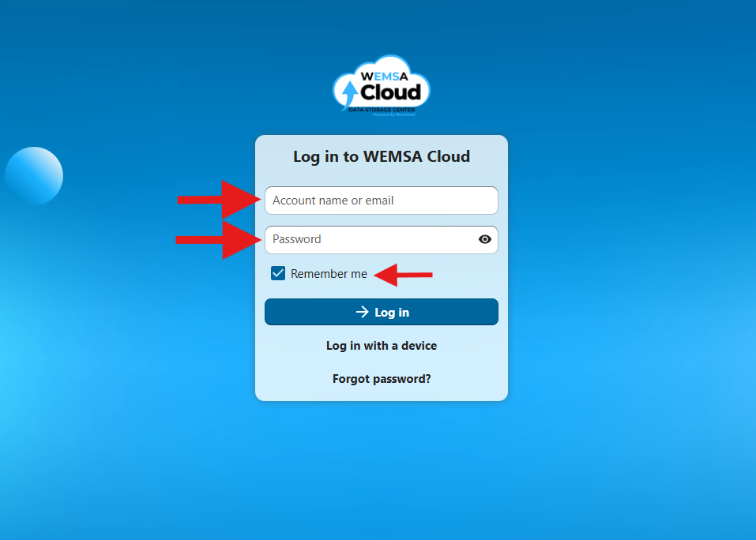This screenshot has width=756, height=540.
Task: Click the checkmark in Remember me box
Action: 278,274
